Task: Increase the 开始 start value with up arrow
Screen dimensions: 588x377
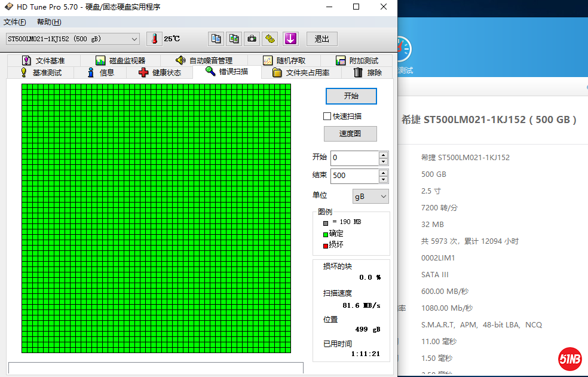Action: tap(383, 155)
